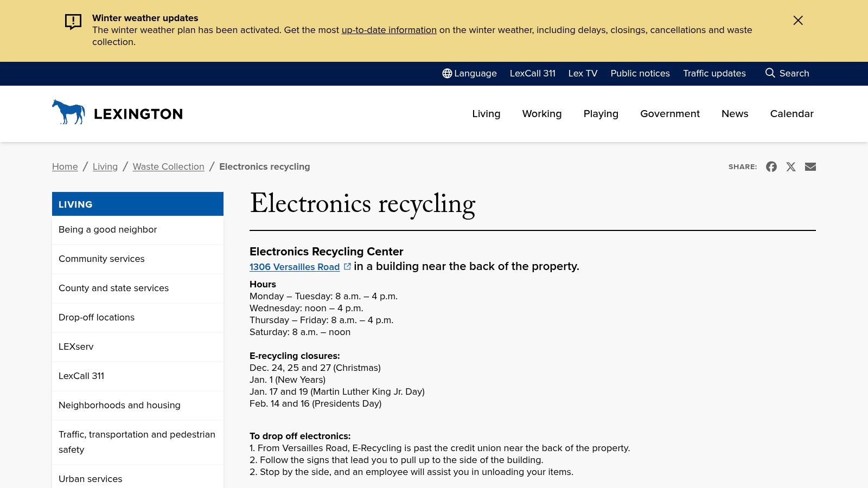Go to Waste Collection breadcrumb

tap(168, 166)
